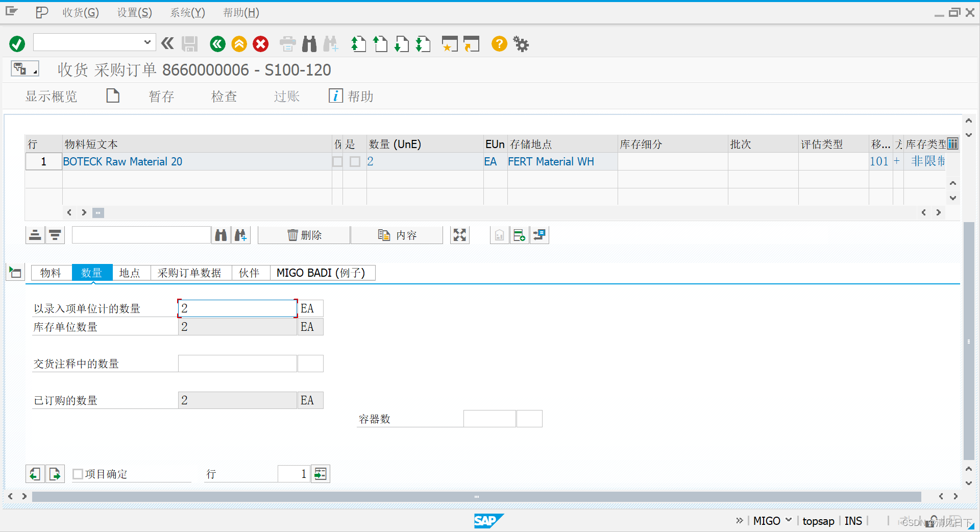Open the services for object dropdown
The width and height of the screenshot is (980, 532).
tap(24, 68)
